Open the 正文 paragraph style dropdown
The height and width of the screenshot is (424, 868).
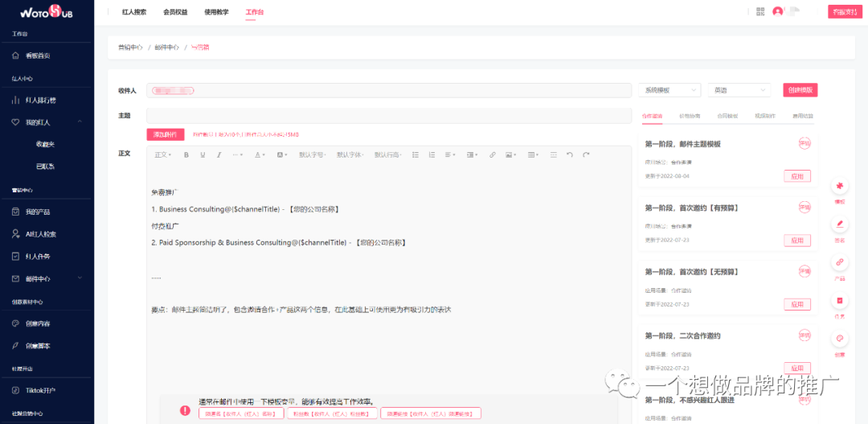162,155
